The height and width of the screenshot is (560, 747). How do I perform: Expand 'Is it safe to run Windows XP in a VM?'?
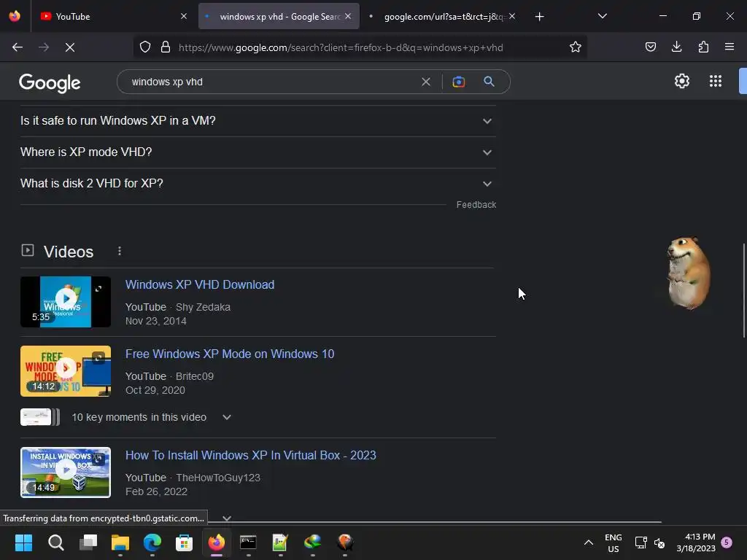(x=258, y=121)
